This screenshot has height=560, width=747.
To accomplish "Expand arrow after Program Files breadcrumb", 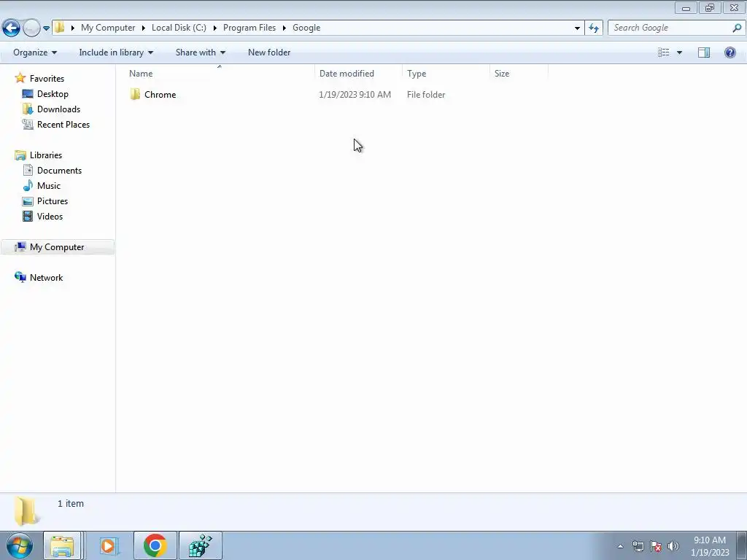I will [x=285, y=28].
